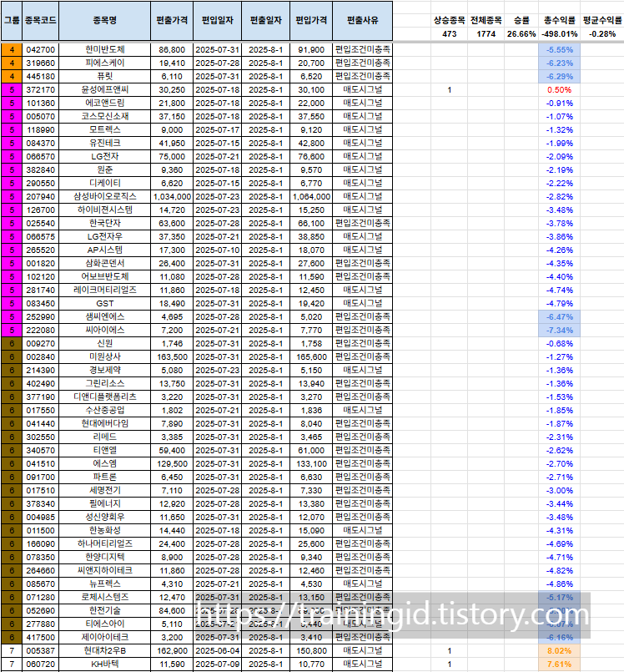Click the total return value -498.01%
The height and width of the screenshot is (672, 624).
[x=559, y=34]
